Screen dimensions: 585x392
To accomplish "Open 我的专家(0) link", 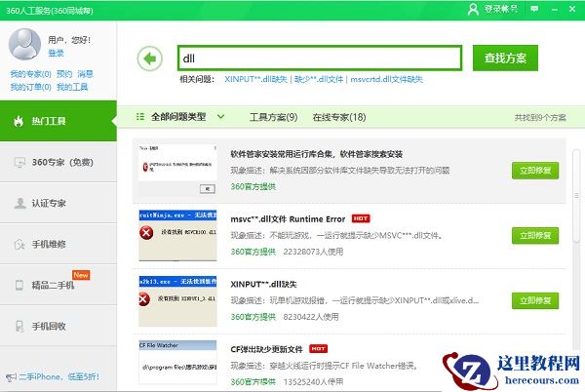I will 30,74.
